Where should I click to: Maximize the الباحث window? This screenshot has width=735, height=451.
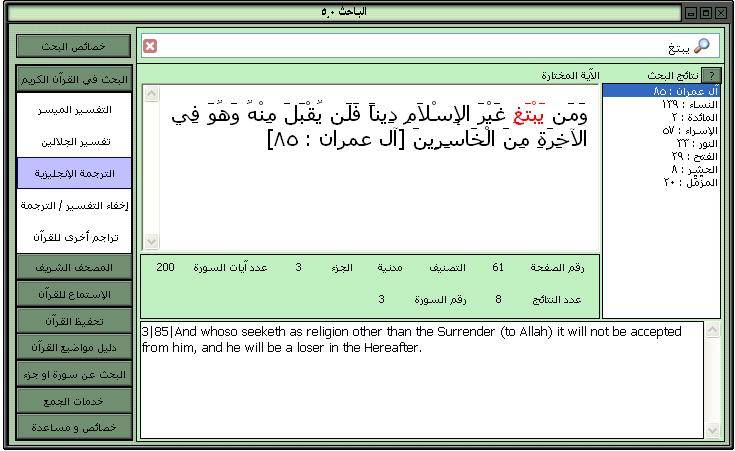coord(706,13)
